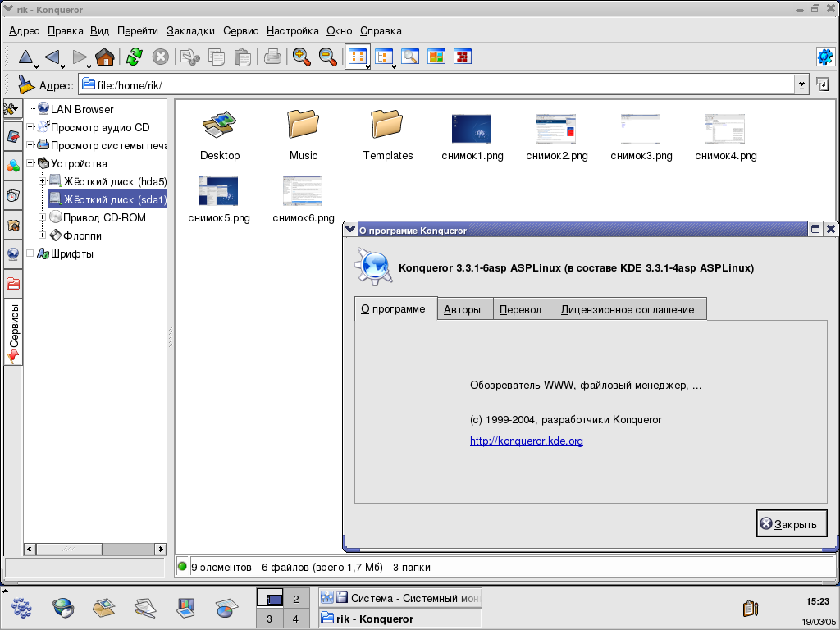Switch to the Лицензионное соглашение tab

(x=631, y=309)
